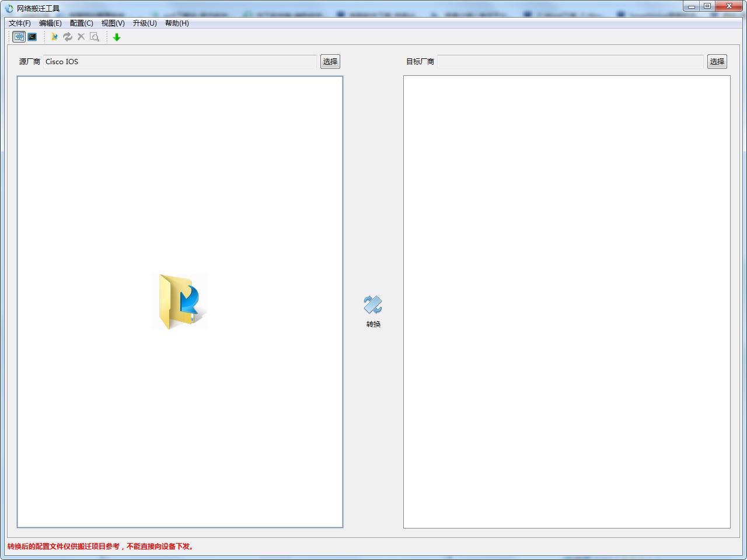Open the preview with the magnifier toolbar icon
This screenshot has width=747, height=560.
[95, 37]
